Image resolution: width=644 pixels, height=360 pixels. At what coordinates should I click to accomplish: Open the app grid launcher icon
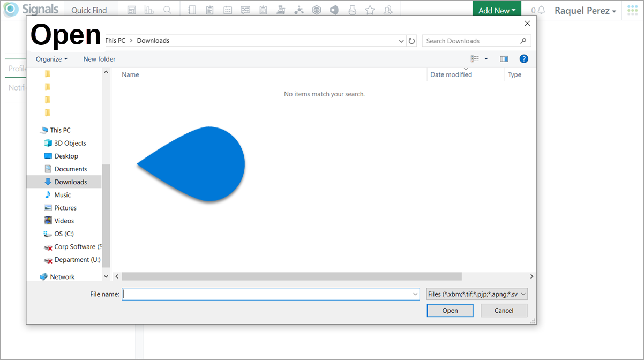click(632, 10)
